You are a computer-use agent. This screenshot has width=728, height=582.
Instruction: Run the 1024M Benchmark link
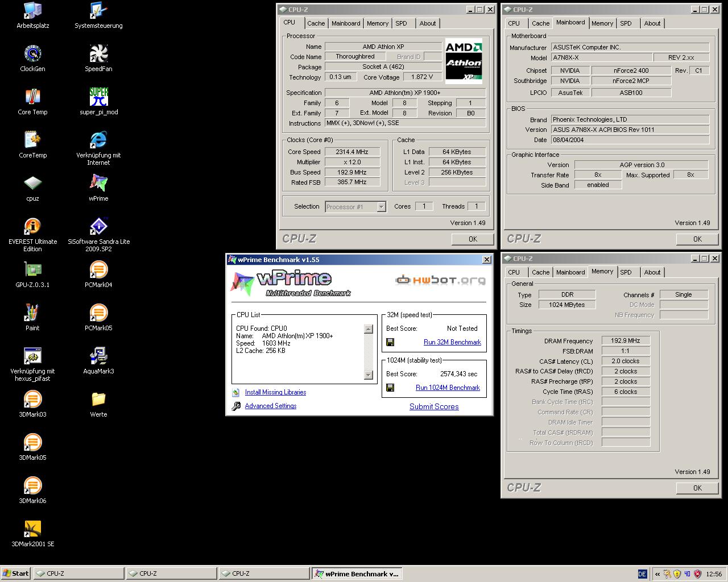coord(448,388)
